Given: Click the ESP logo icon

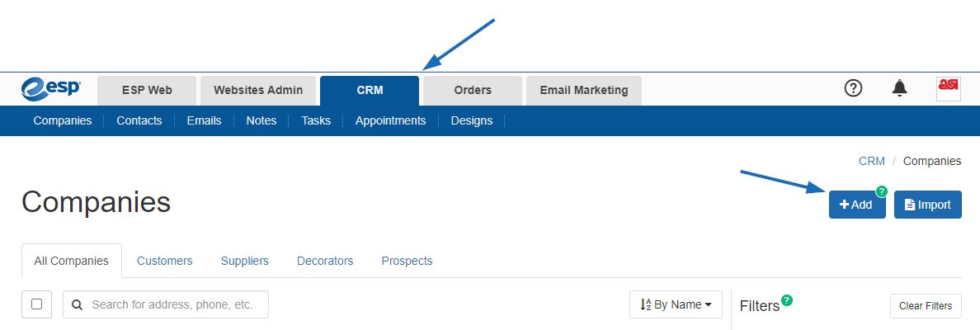Looking at the screenshot, I should tap(50, 89).
